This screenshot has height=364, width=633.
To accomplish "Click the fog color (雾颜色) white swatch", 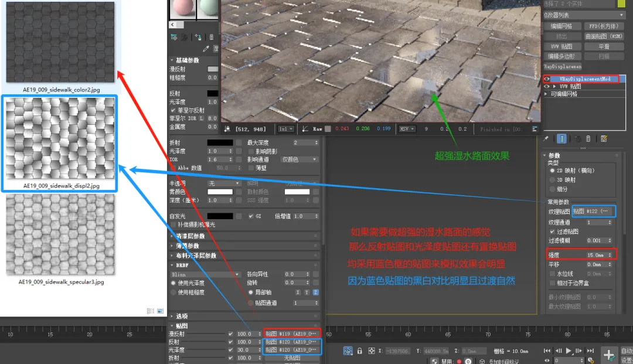I will [x=220, y=192].
